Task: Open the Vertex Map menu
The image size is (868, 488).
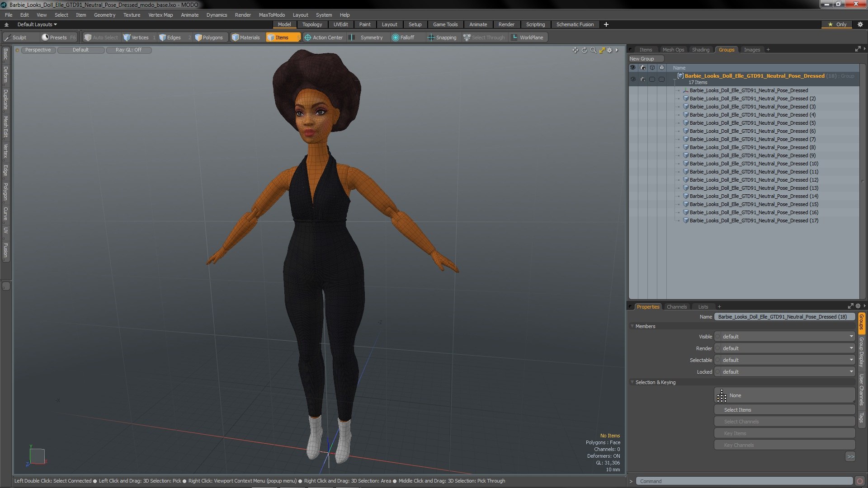Action: [160, 15]
